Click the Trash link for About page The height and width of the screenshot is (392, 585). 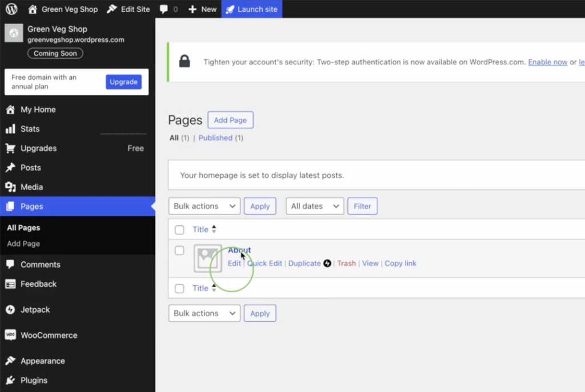346,264
